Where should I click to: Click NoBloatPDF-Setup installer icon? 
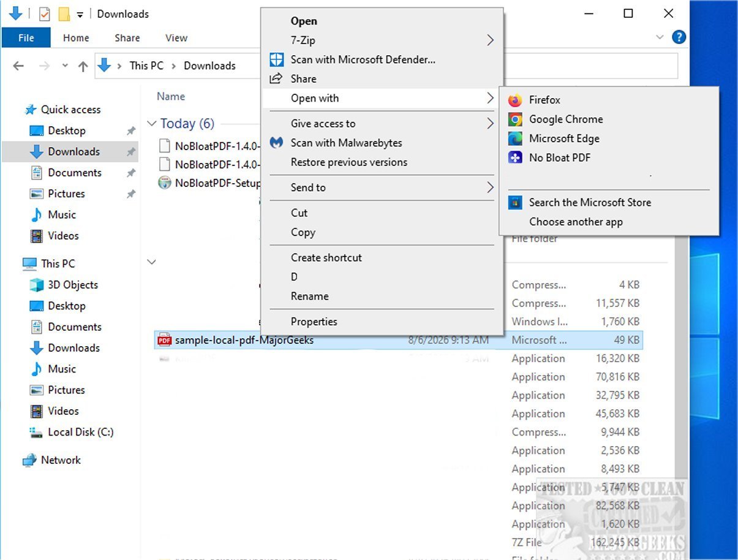[x=164, y=183]
